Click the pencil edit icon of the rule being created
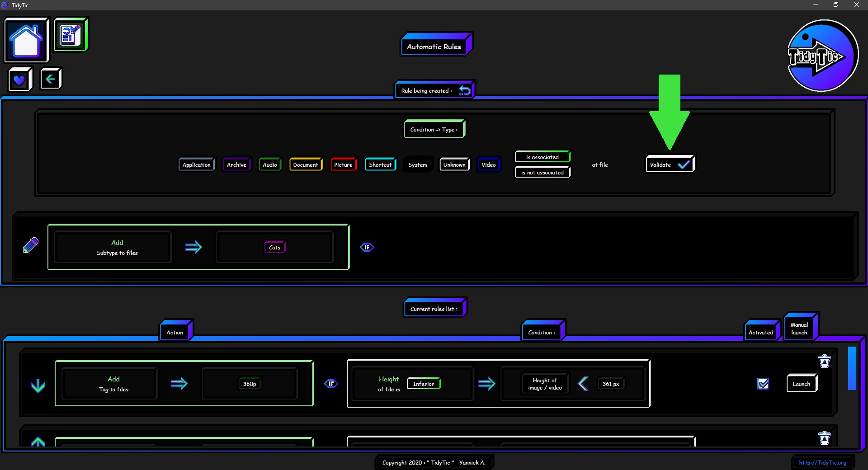The height and width of the screenshot is (470, 868). point(31,245)
